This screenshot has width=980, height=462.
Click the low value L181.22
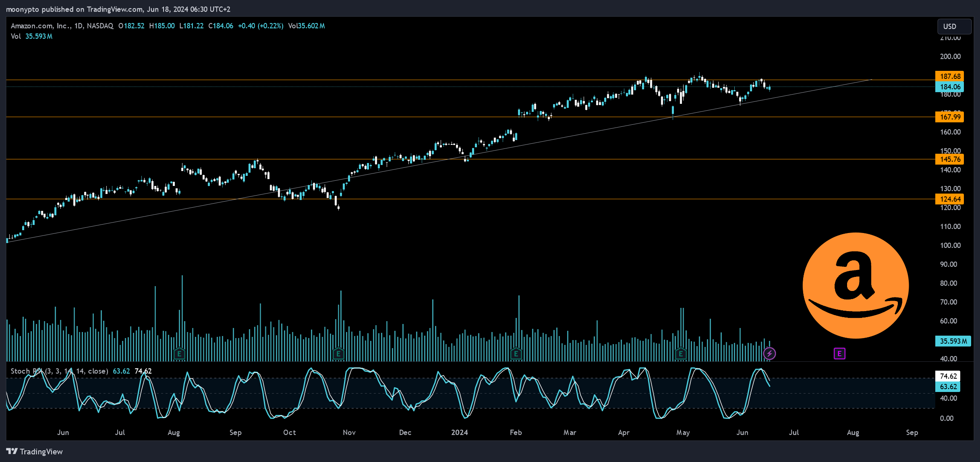[191, 26]
